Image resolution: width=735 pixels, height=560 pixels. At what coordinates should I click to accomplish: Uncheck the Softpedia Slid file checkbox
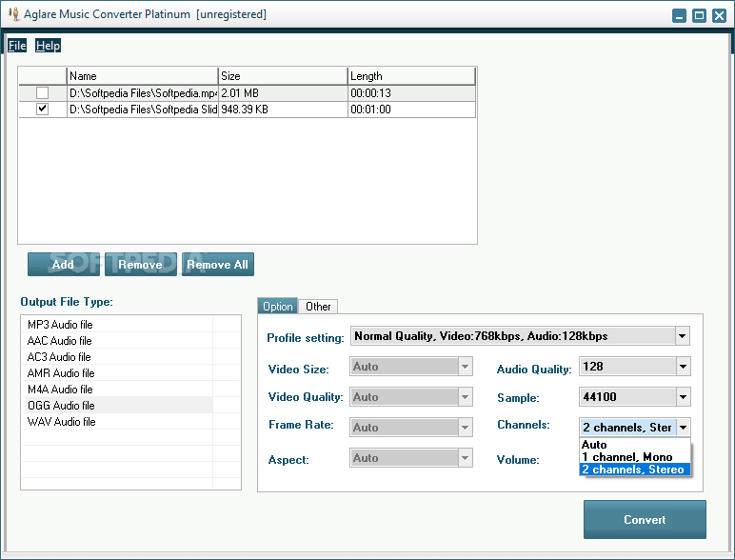tap(42, 110)
